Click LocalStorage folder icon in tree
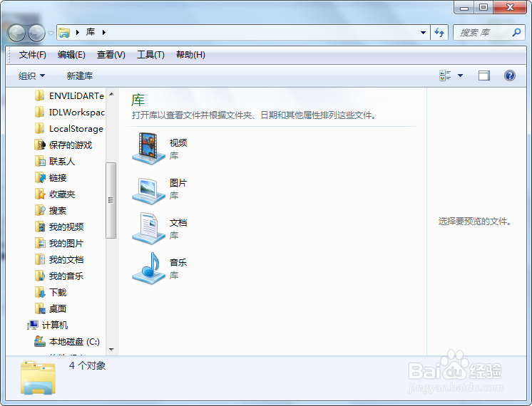 (39, 128)
